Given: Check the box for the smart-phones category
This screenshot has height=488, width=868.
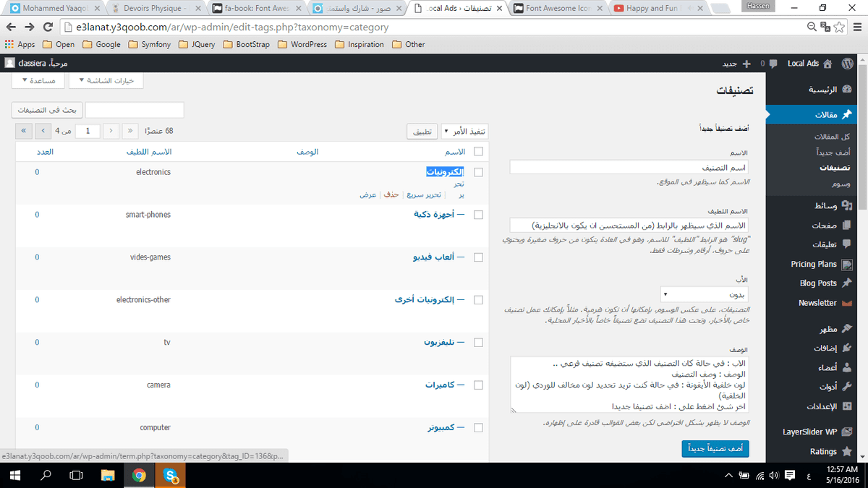Looking at the screenshot, I should 478,215.
